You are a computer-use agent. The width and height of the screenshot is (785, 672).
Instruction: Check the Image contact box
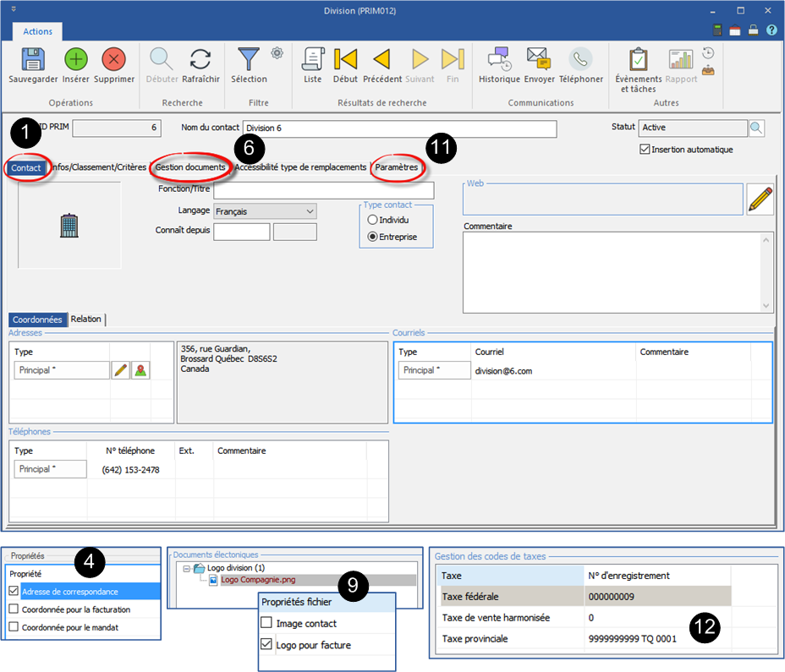(x=266, y=623)
